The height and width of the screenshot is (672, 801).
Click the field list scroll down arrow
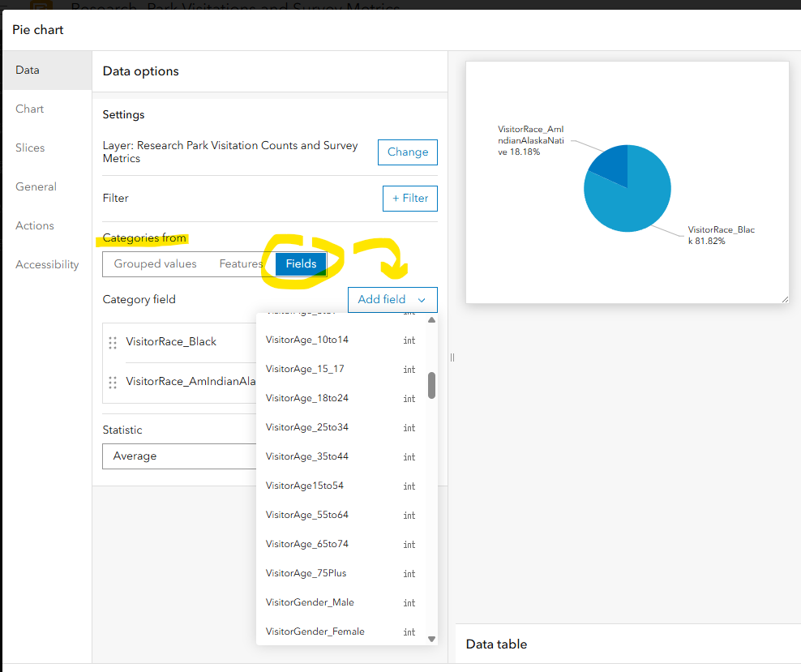[431, 639]
